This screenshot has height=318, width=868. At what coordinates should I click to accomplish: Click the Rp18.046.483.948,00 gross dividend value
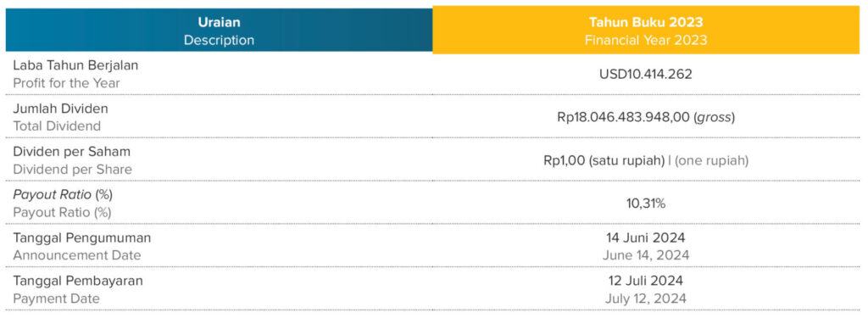pyautogui.click(x=646, y=118)
